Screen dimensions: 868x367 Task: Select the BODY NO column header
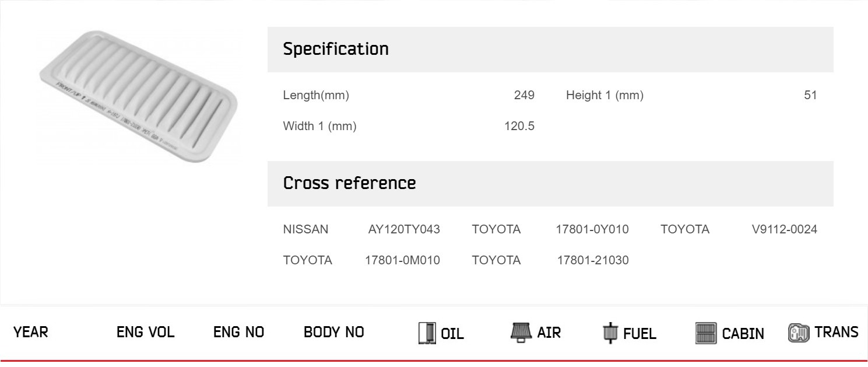334,332
